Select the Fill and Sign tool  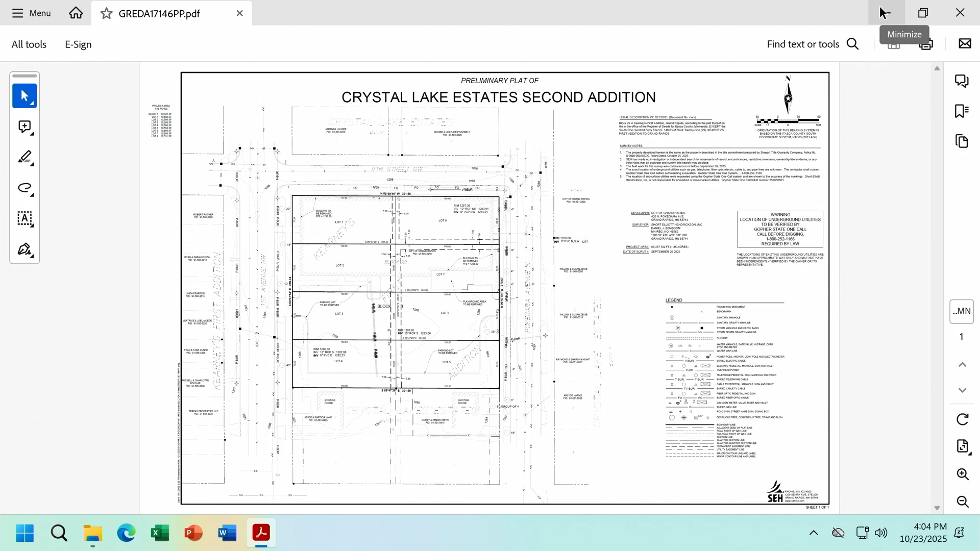(24, 249)
